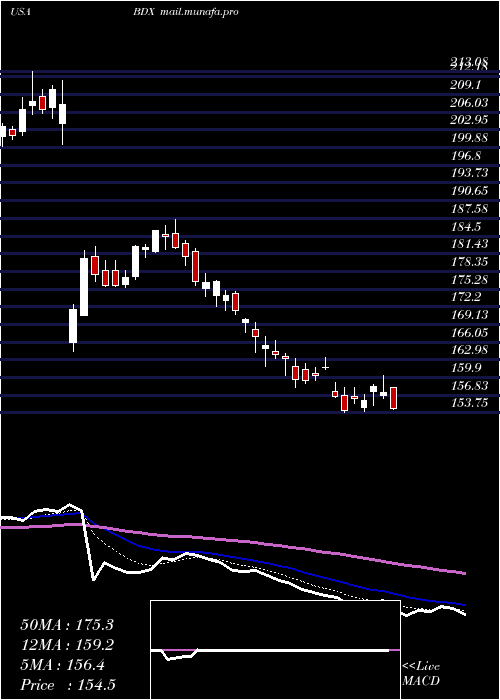The height and width of the screenshot is (700, 500).
Task: Click the Price : 154.5 reading
Action: (x=68, y=685)
